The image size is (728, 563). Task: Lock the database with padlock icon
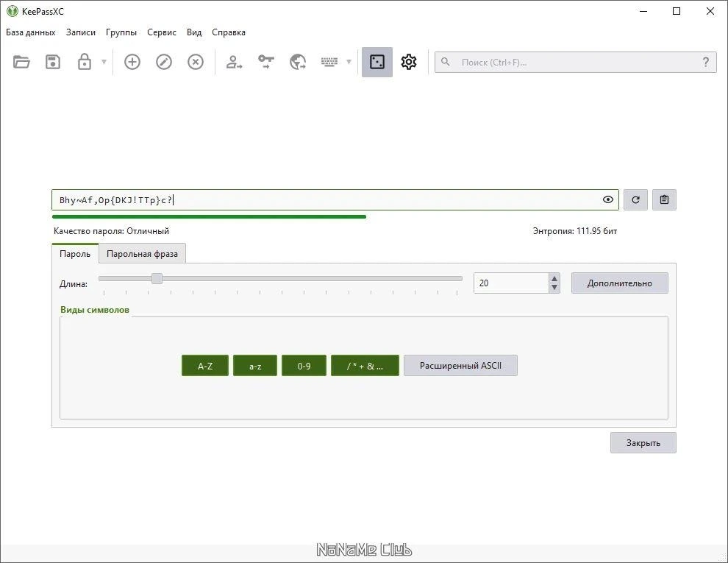coord(84,62)
